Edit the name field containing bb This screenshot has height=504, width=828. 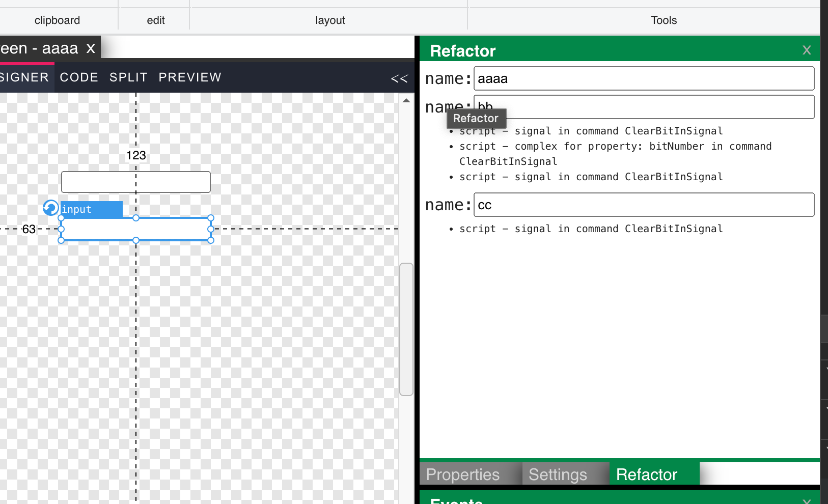click(644, 107)
